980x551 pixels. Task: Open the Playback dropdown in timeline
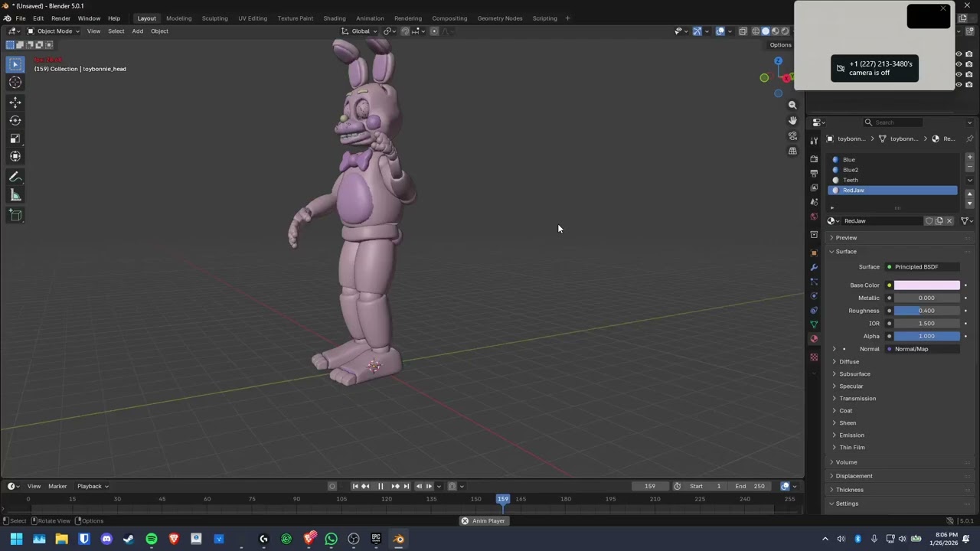click(x=93, y=486)
